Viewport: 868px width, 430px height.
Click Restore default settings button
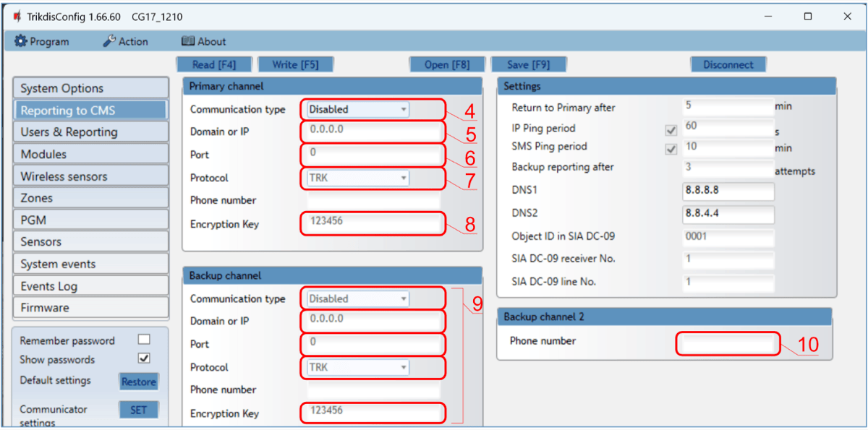click(139, 382)
